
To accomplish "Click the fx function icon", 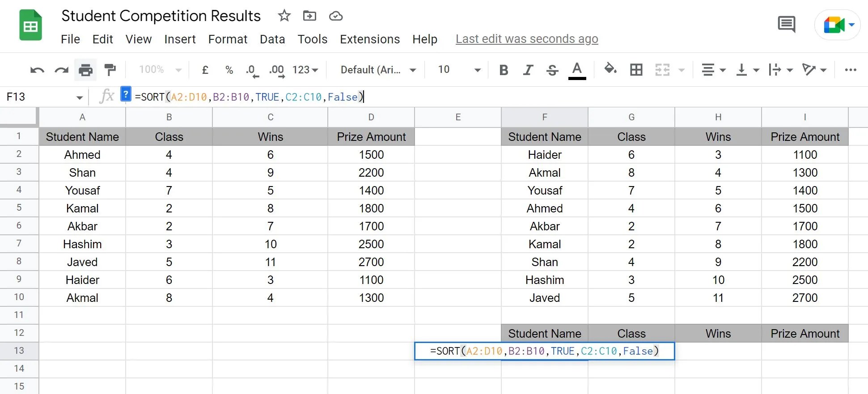I will pos(106,96).
